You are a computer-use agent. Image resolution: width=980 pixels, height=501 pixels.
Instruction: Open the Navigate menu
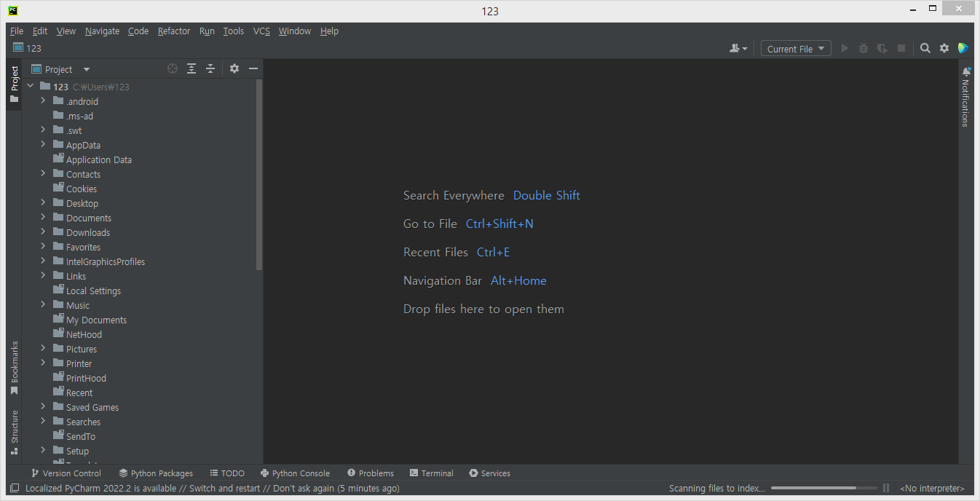tap(102, 31)
